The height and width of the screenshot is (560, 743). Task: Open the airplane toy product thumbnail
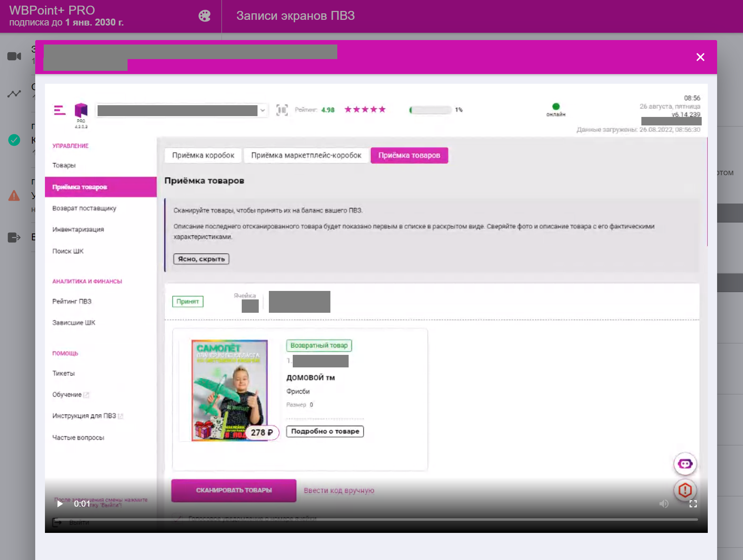click(x=229, y=390)
